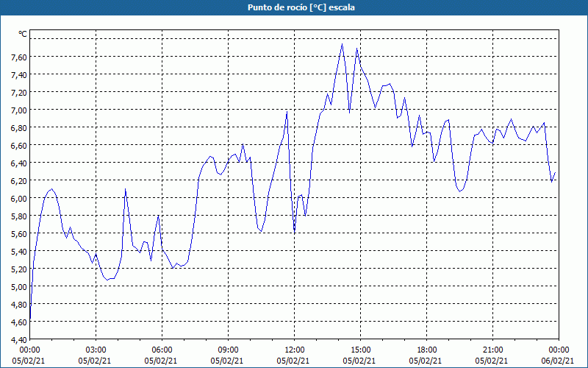588x368 pixels.
Task: Click the 00:00 time label above 05/02/21
Action: click(x=30, y=350)
